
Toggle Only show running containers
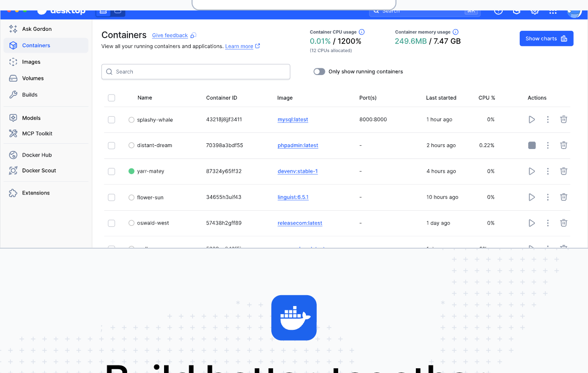[x=319, y=72]
